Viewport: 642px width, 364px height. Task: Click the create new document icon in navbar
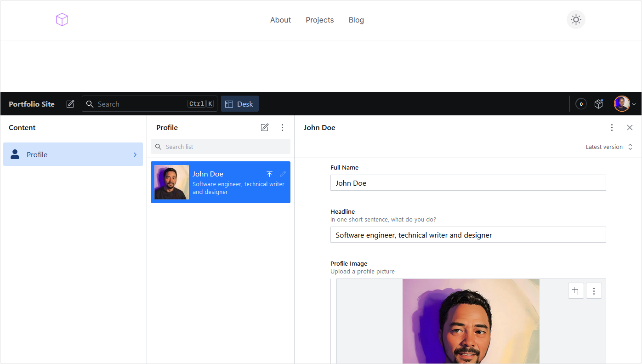click(70, 104)
